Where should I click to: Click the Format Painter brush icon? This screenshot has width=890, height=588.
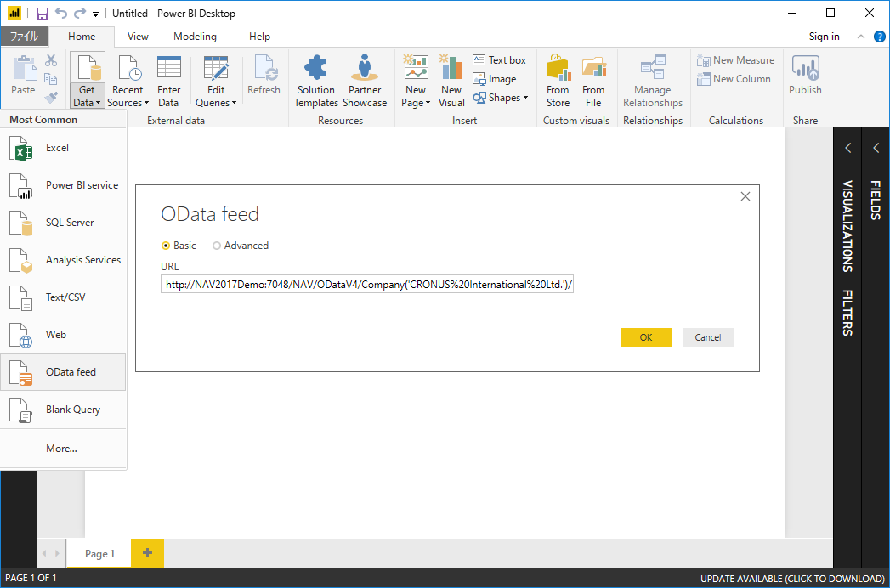[51, 98]
